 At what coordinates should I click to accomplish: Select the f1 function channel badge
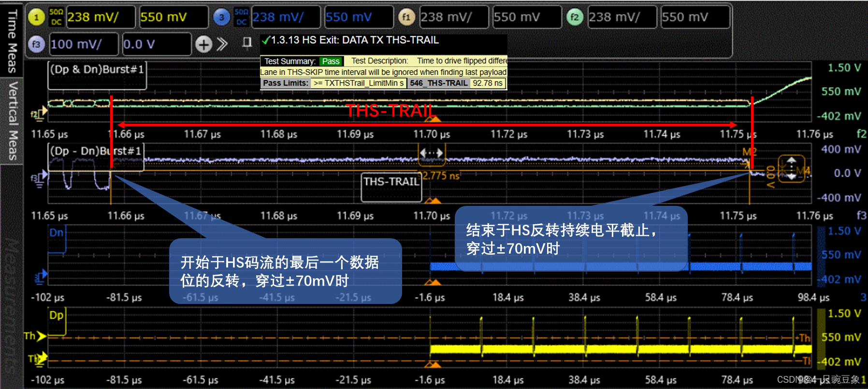(x=406, y=17)
